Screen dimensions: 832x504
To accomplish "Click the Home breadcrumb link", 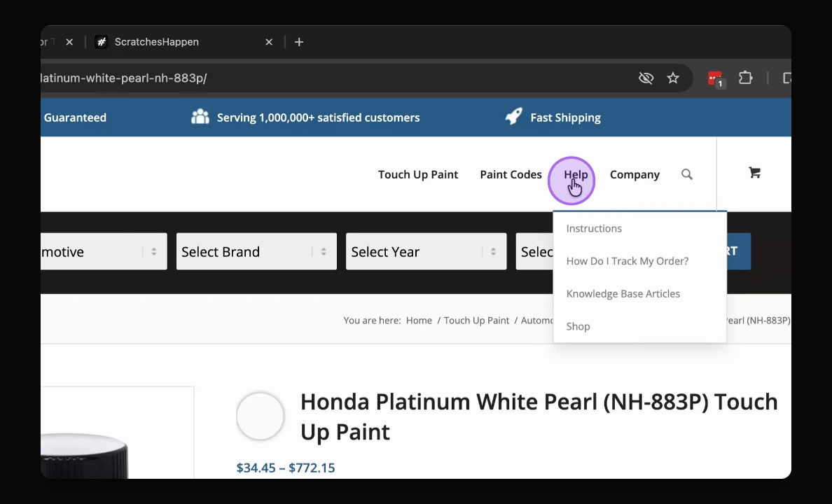I will [419, 321].
